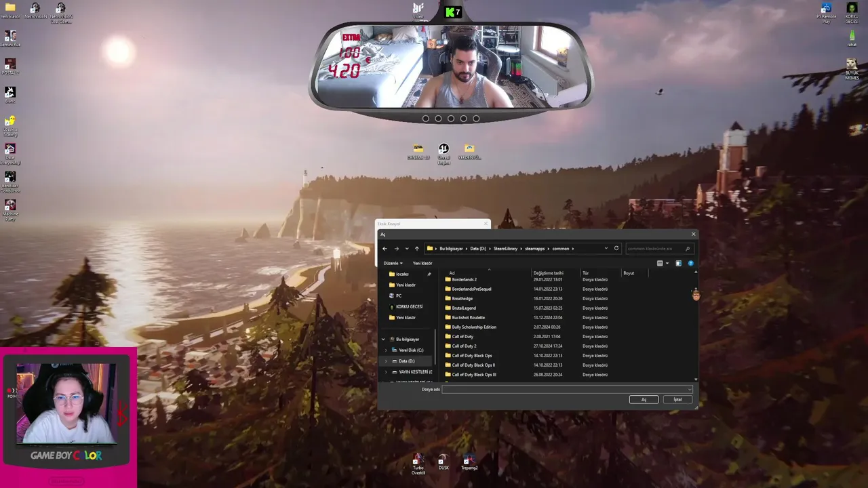Open the rahat desktop icon
Image resolution: width=868 pixels, height=488 pixels.
(852, 38)
